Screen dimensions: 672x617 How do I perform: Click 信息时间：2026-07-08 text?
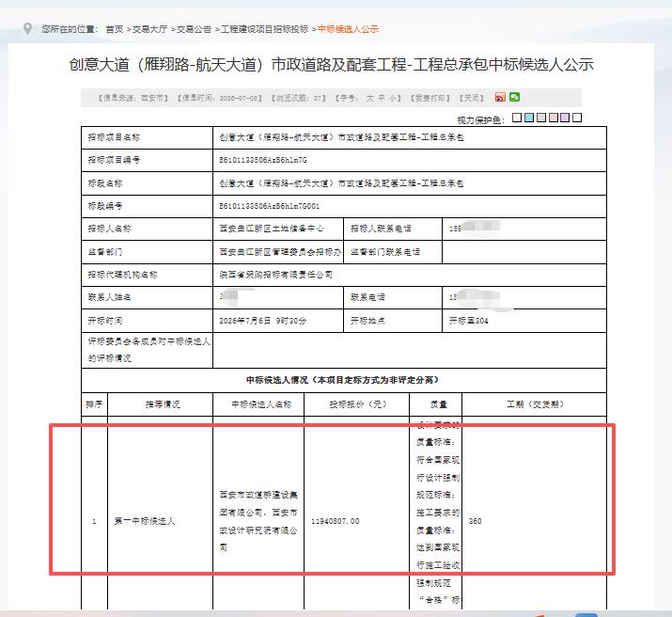tap(219, 98)
